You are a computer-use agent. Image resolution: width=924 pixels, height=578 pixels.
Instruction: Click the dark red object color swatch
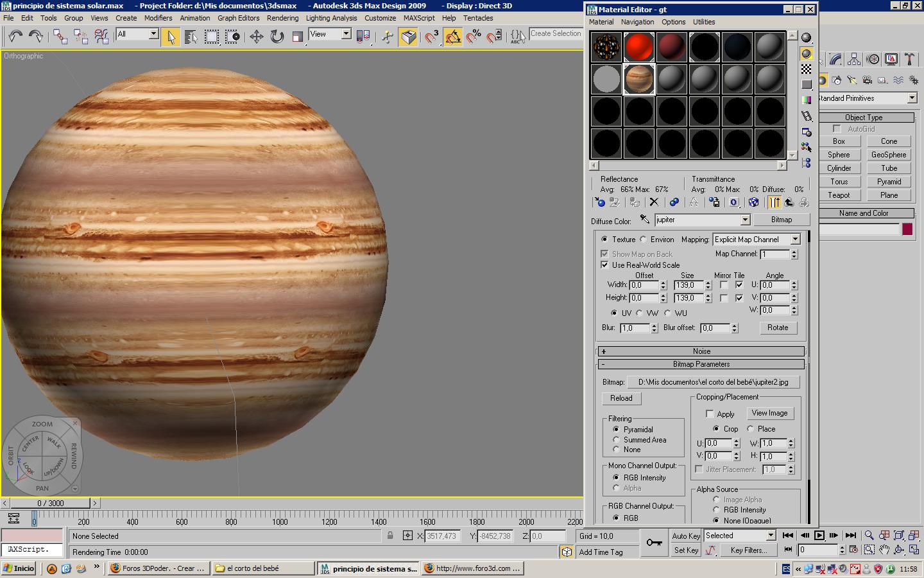(x=907, y=229)
